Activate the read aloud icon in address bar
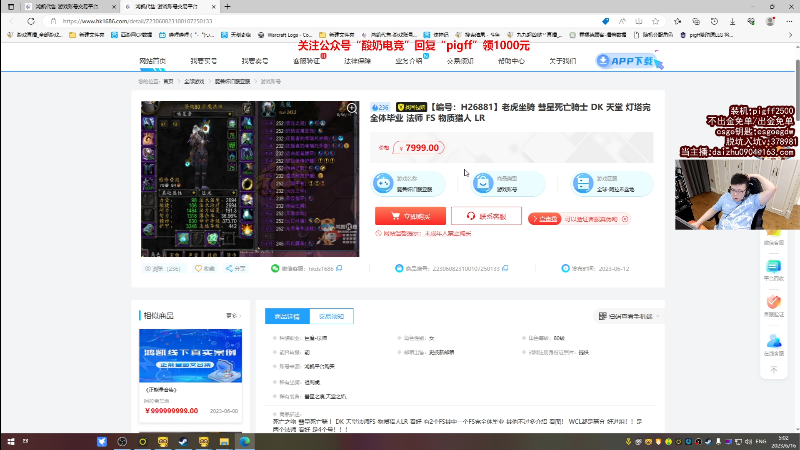 click(622, 21)
